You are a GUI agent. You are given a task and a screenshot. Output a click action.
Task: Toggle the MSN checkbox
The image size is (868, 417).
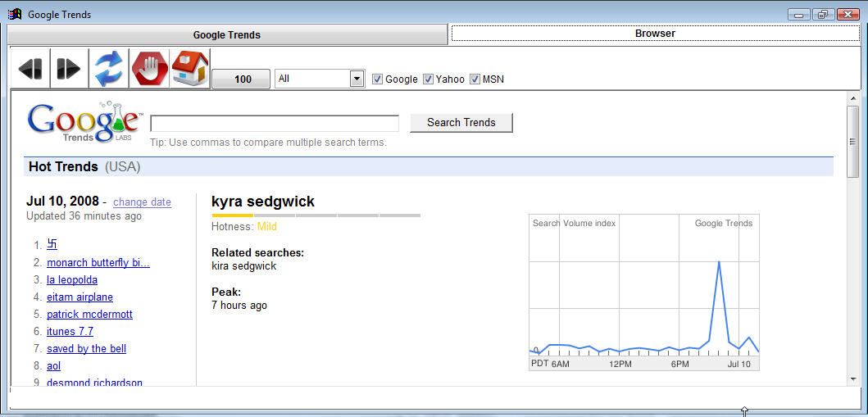(475, 79)
